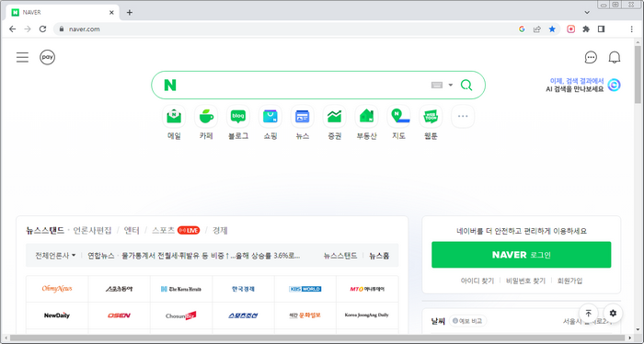Click the 아이디 찾기 link

point(477,281)
